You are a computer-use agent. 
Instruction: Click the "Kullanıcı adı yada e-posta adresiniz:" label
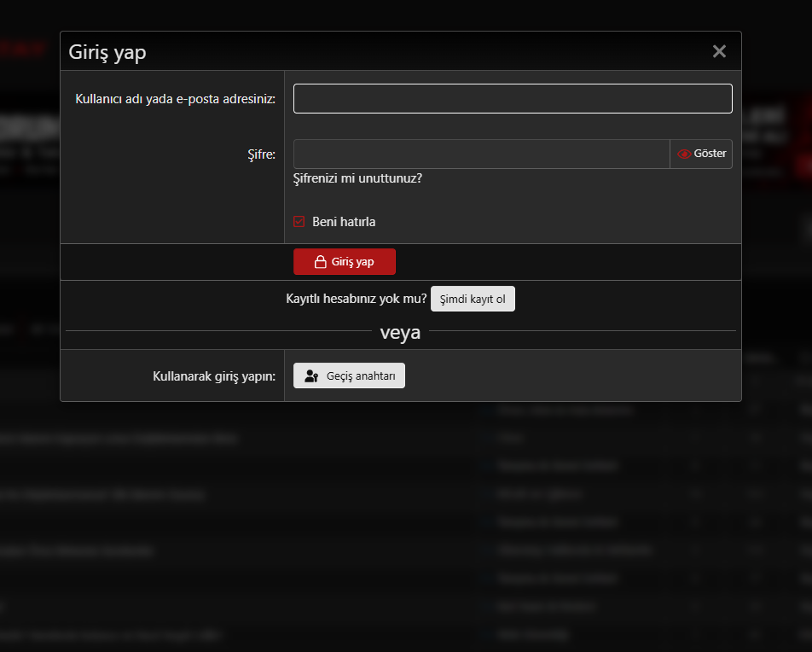(175, 99)
